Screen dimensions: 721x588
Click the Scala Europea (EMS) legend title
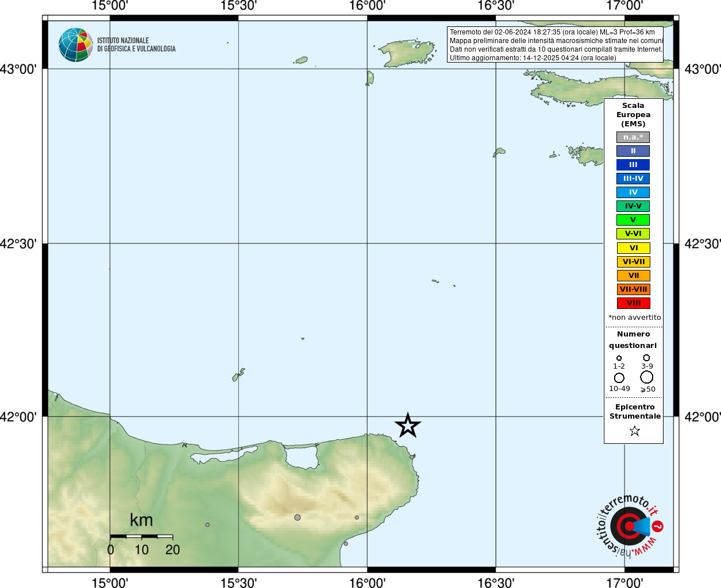point(633,115)
